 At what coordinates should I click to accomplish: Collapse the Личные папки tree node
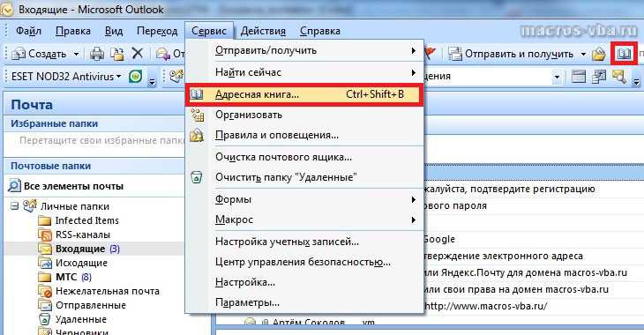click(15, 206)
